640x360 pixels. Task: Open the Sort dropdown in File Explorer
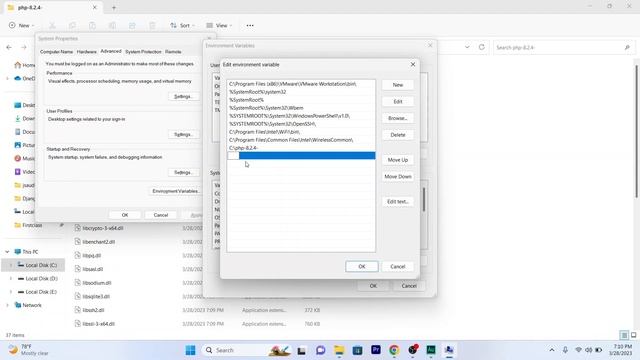(182, 25)
